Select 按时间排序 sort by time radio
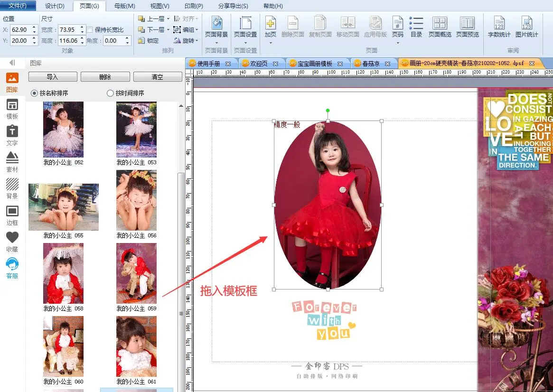This screenshot has width=553, height=392. pyautogui.click(x=110, y=93)
